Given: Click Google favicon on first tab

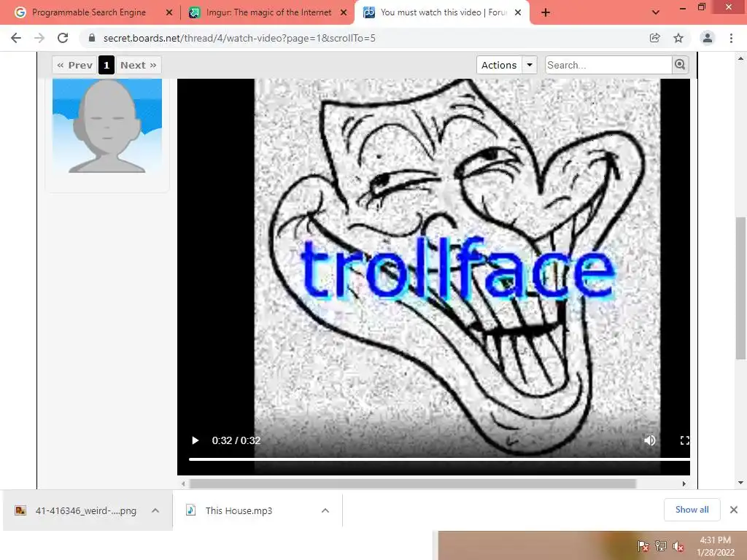Looking at the screenshot, I should (20, 12).
